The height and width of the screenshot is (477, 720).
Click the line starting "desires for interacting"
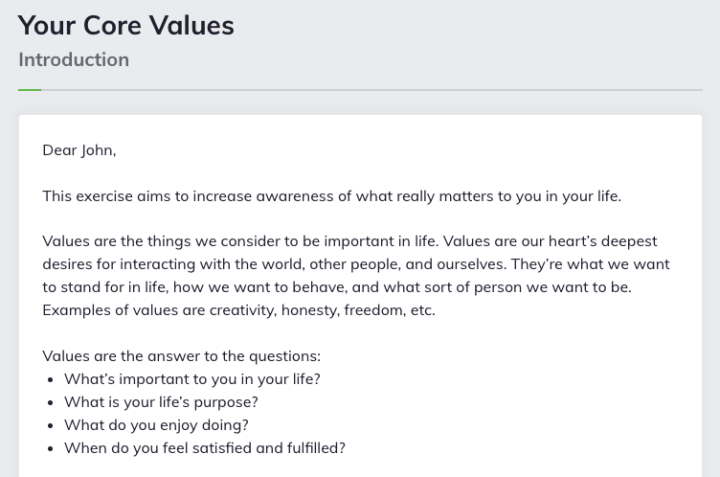[x=356, y=264]
